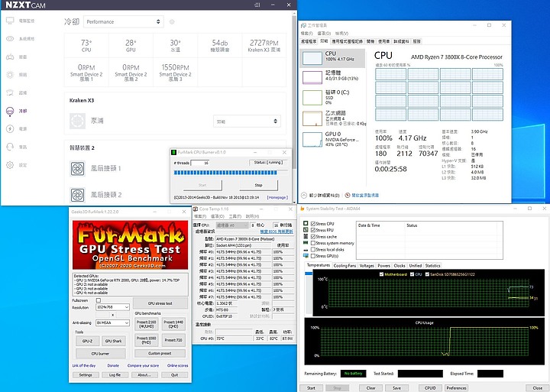Enable the Fullscreen checkbox in FurMark

coord(99,300)
